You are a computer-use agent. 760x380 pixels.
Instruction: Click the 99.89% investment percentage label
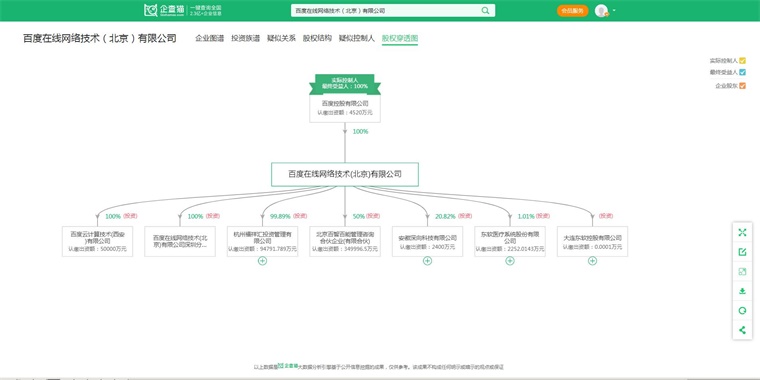280,216
